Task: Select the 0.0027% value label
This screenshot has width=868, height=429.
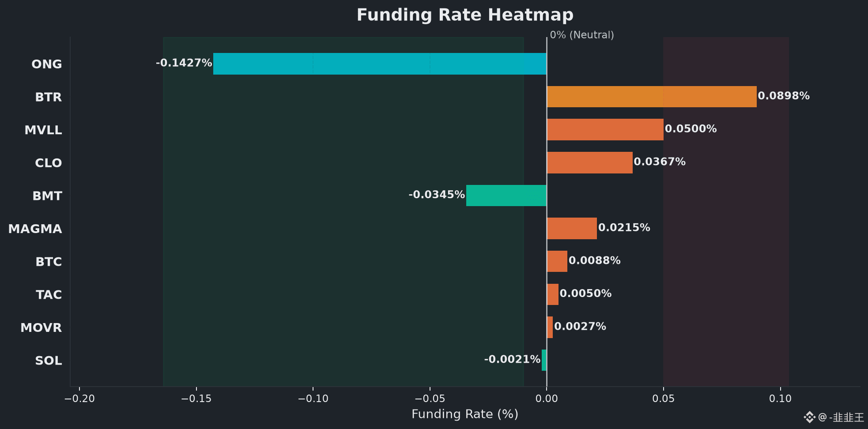Action: 580,327
